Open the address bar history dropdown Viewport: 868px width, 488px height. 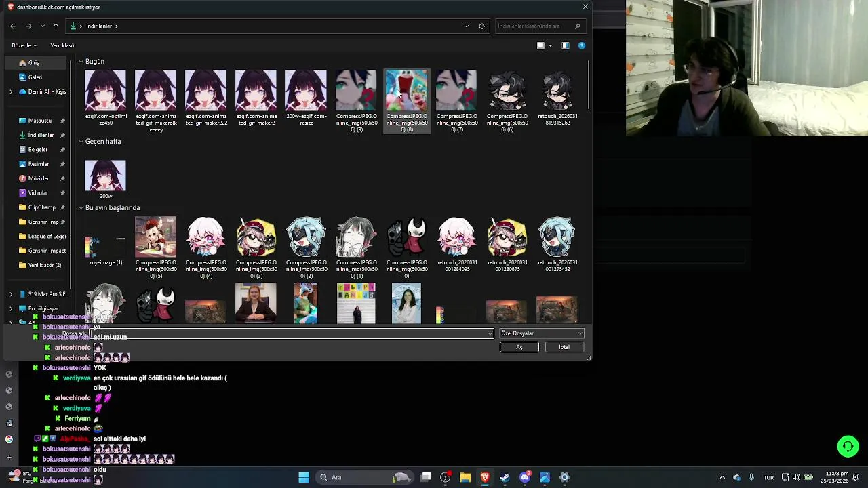[x=466, y=26]
